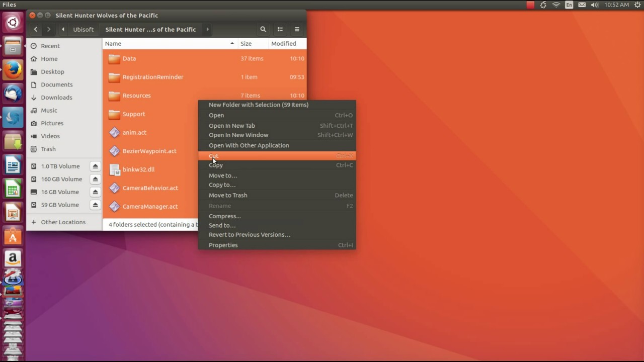Choose Open With Other Application
The height and width of the screenshot is (362, 644).
coord(277,146)
